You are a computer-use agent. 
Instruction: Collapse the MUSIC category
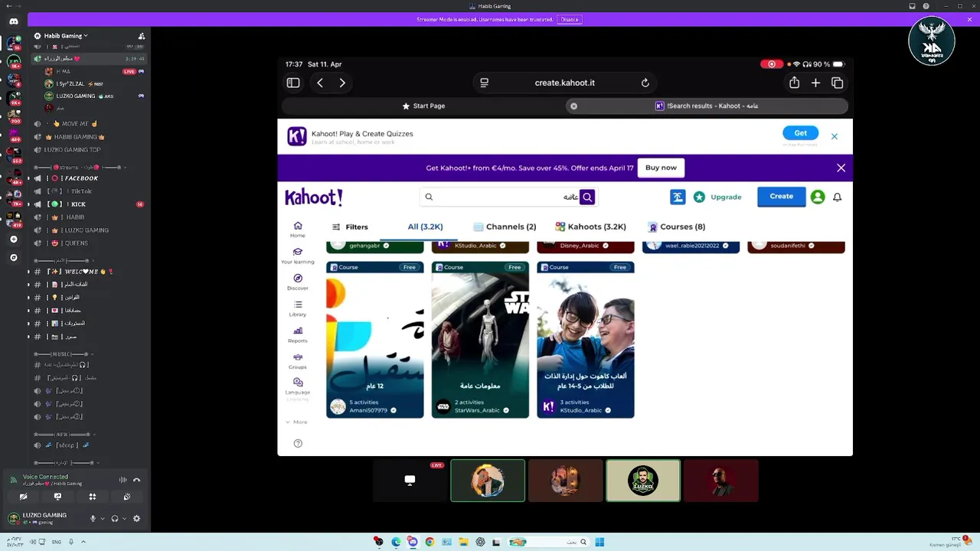click(x=65, y=354)
